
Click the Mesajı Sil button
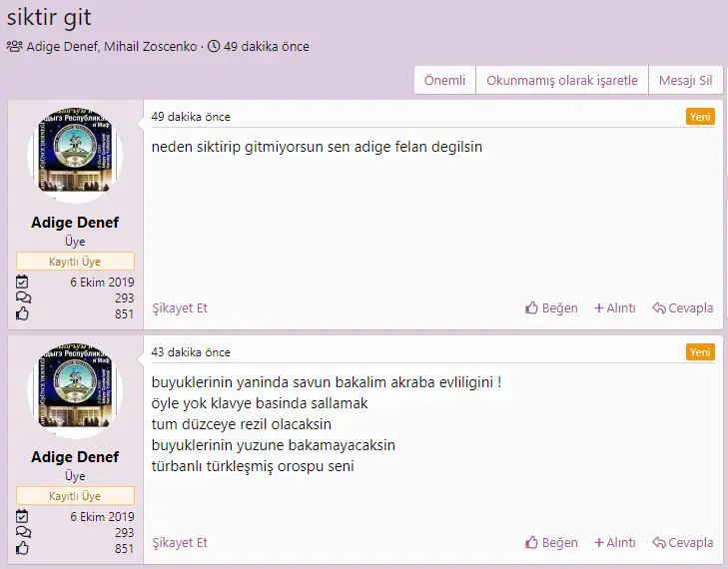pyautogui.click(x=685, y=81)
